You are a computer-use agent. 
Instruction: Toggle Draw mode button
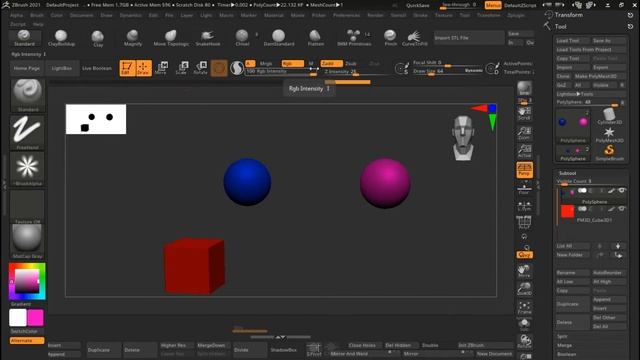[x=144, y=68]
